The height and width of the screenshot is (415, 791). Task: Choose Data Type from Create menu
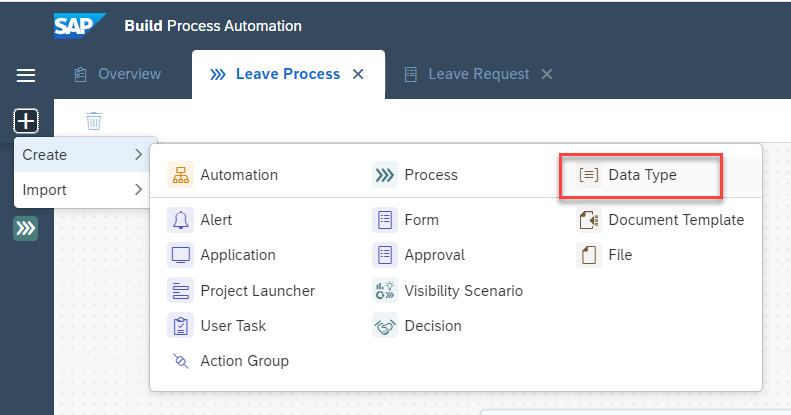641,175
